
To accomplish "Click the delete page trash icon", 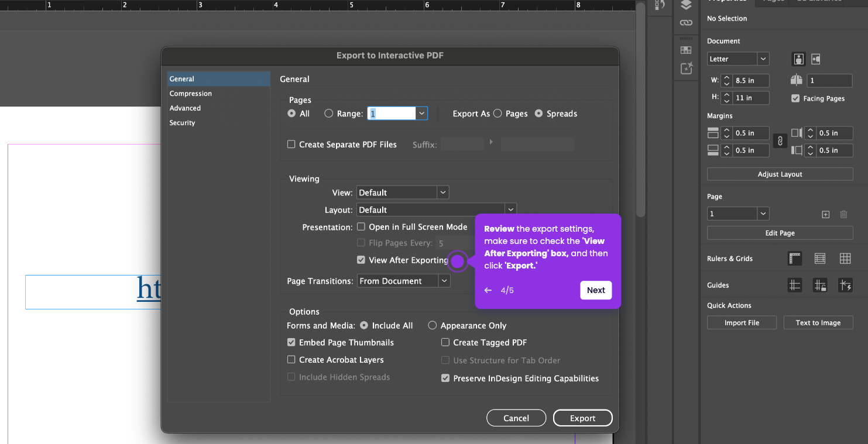I will click(843, 214).
